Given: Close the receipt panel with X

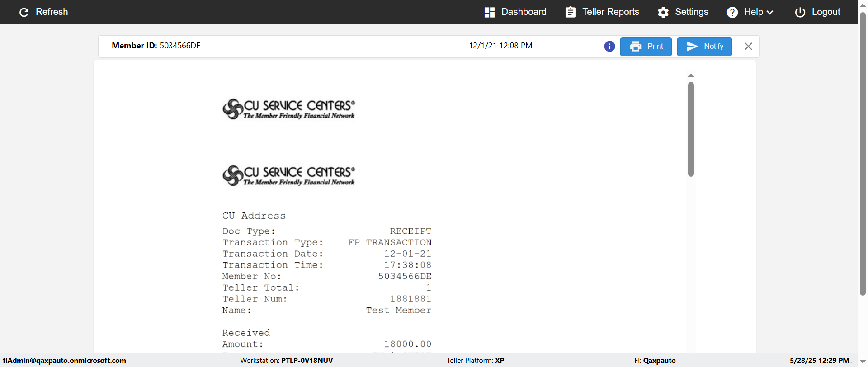Looking at the screenshot, I should click(748, 47).
